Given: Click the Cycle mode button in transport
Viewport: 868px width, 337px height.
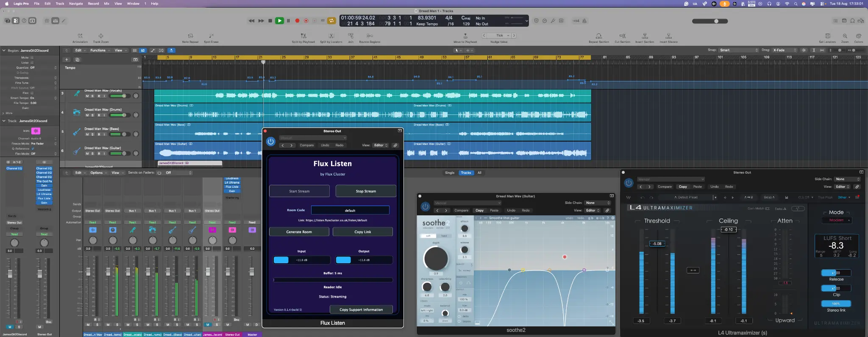Looking at the screenshot, I should tap(331, 20).
